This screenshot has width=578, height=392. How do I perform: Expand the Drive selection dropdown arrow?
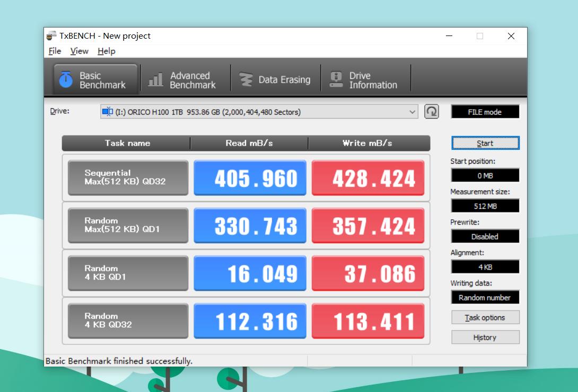(x=413, y=112)
